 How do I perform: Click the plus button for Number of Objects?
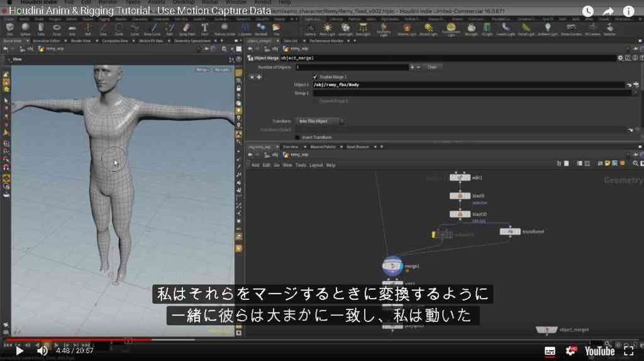[412, 67]
